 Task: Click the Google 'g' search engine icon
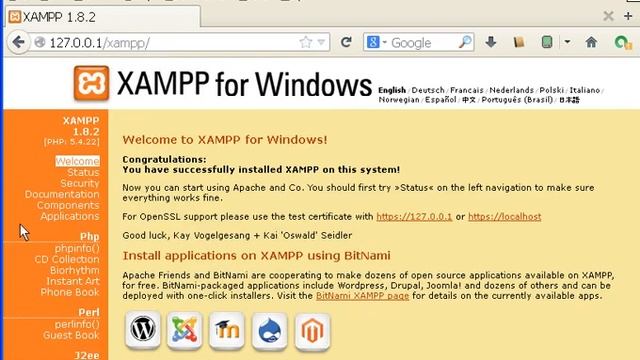click(373, 42)
